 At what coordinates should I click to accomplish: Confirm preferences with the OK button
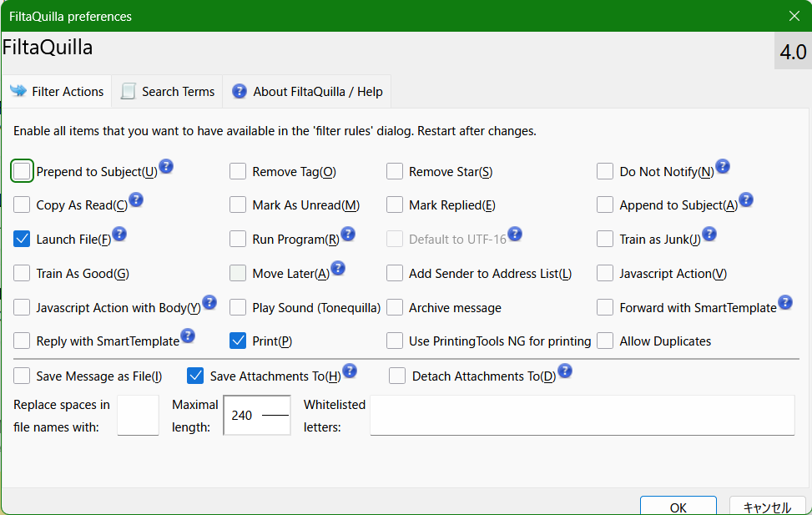(678, 506)
